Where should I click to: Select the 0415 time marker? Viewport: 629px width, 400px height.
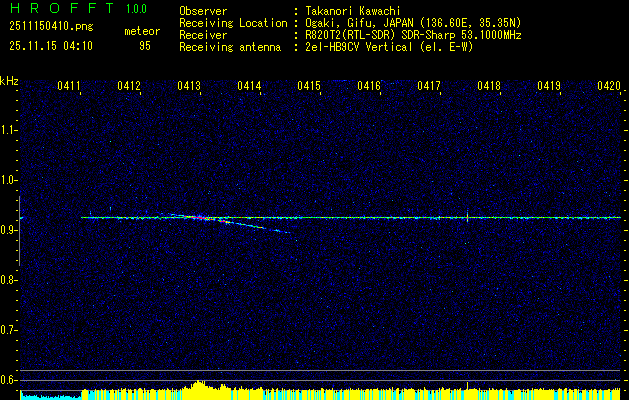309,87
